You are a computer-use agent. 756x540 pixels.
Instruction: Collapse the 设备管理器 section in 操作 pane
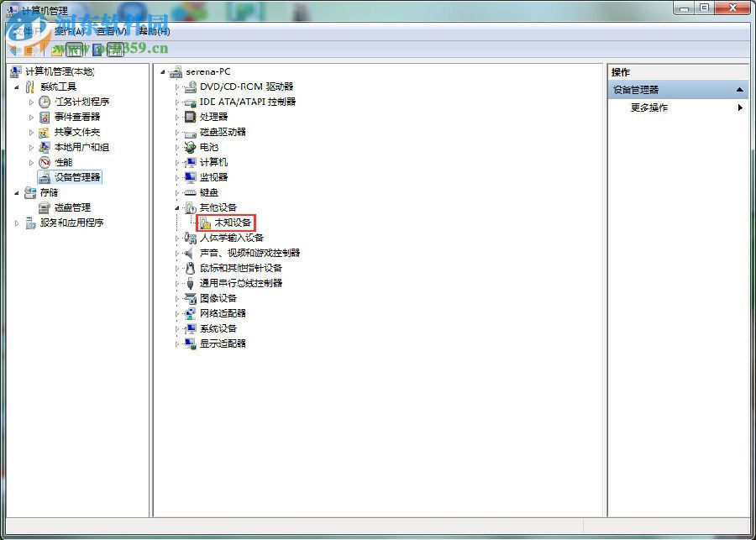point(739,90)
